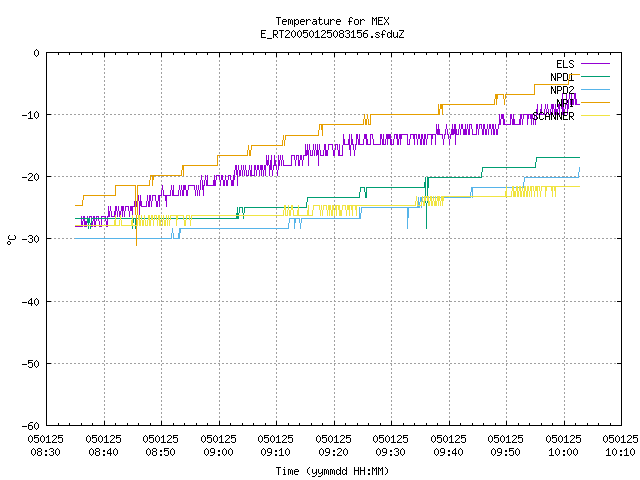Viewport: 640px width, 480px height.
Task: Click the y-axis label -30
Action: (31, 239)
